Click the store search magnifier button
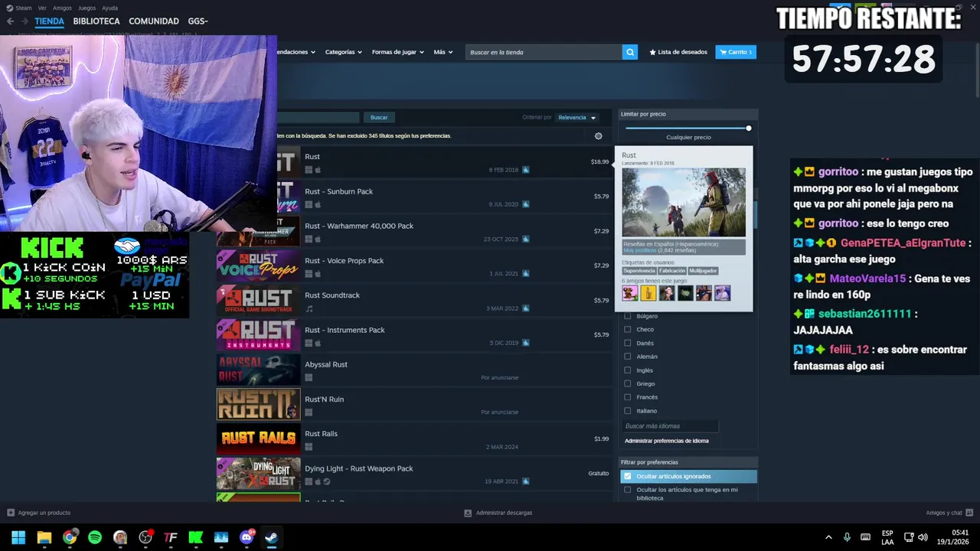The image size is (980, 551). coord(630,52)
